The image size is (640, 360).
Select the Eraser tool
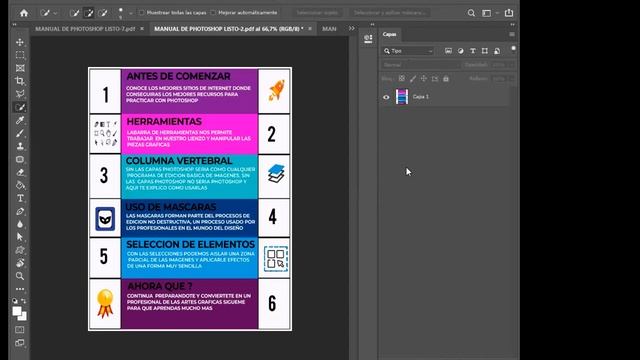[x=20, y=172]
